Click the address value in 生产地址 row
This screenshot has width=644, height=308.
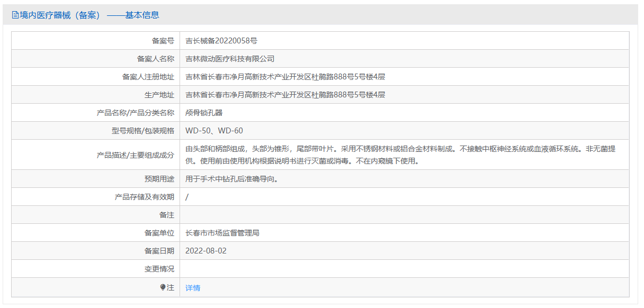tap(285, 95)
